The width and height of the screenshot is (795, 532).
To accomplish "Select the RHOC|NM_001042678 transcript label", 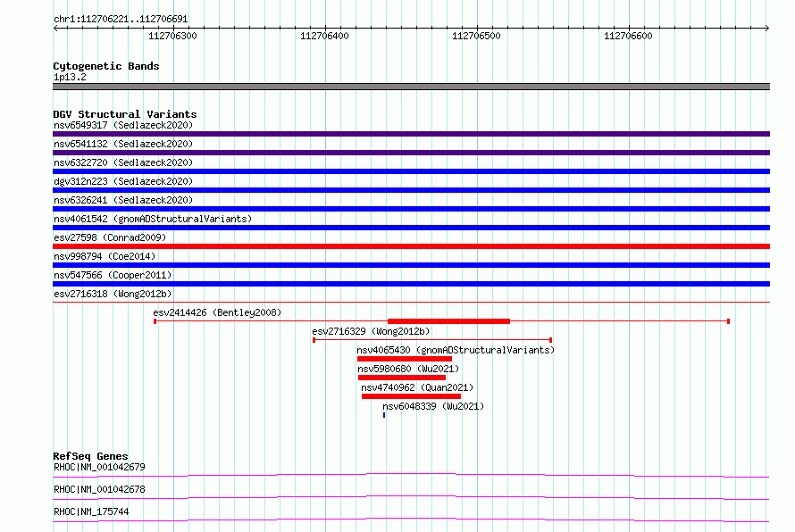I will 99,489.
